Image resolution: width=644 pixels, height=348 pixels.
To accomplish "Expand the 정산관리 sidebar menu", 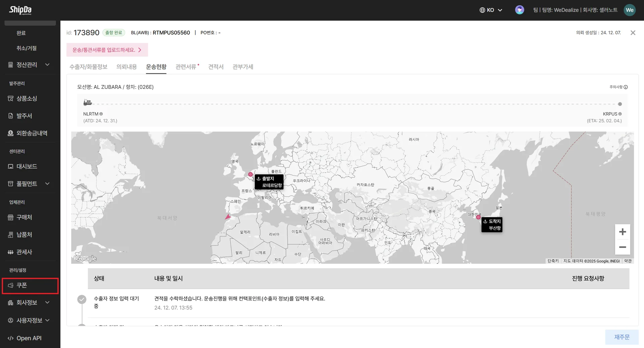I will pyautogui.click(x=47, y=65).
